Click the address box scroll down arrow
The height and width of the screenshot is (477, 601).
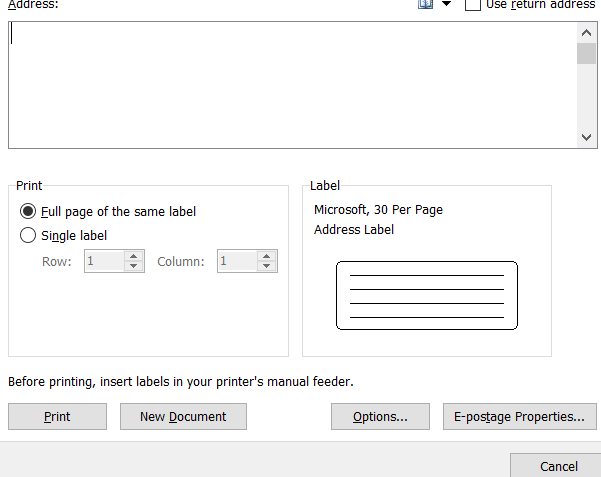[x=586, y=138]
